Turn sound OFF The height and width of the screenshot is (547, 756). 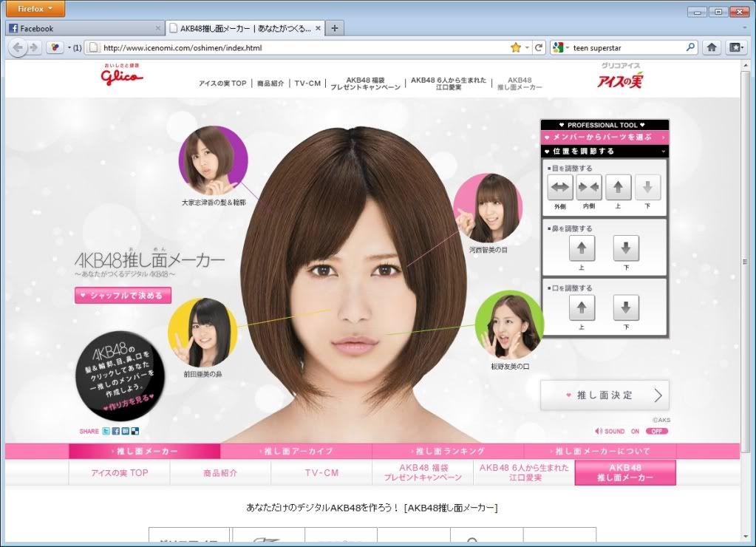(657, 431)
